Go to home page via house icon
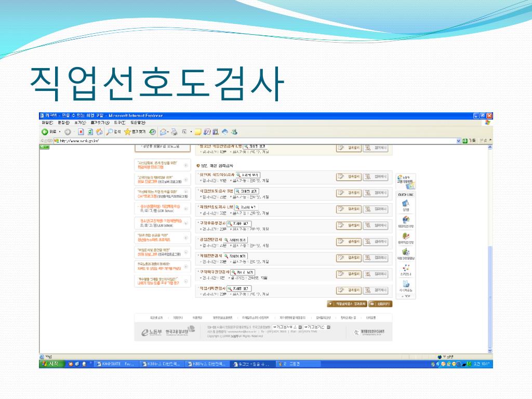The height and width of the screenshot is (399, 532). click(x=99, y=132)
